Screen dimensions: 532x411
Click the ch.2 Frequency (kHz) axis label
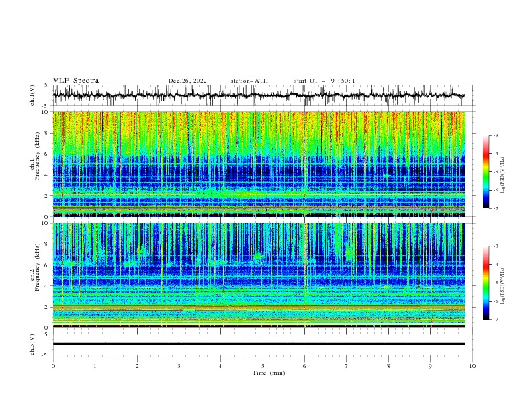click(35, 267)
